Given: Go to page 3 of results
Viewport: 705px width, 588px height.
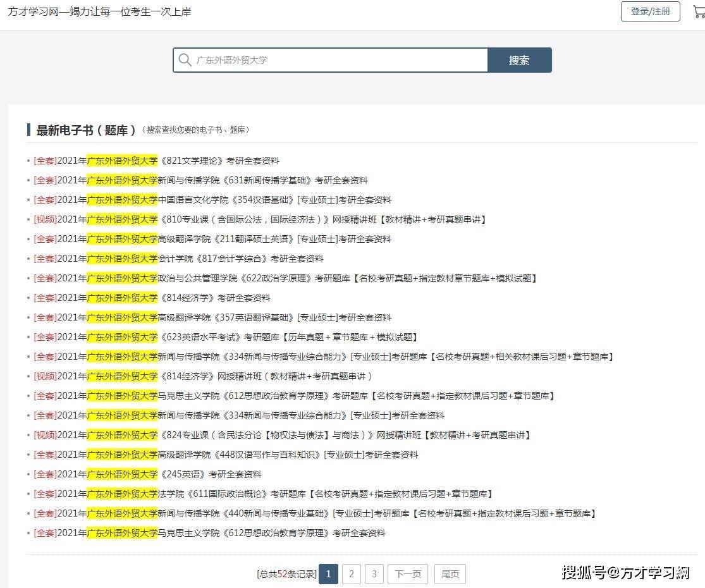Looking at the screenshot, I should point(374,574).
